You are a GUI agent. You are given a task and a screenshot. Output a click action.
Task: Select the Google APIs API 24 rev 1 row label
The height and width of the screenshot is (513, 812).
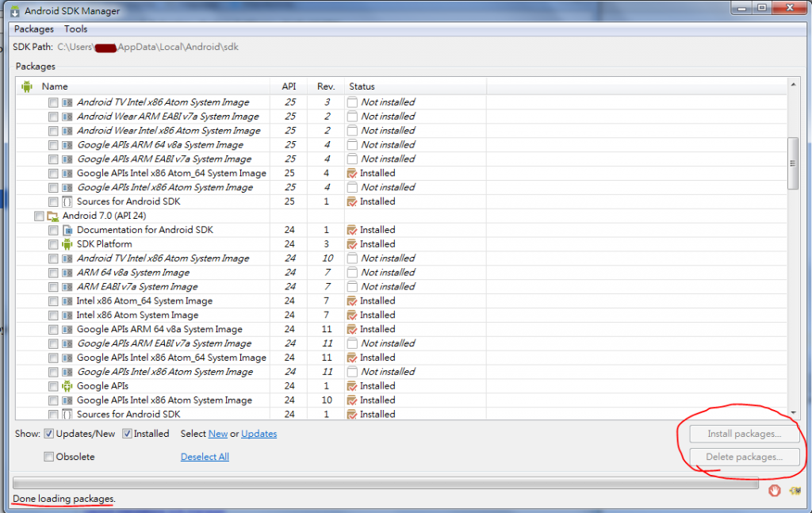(102, 385)
